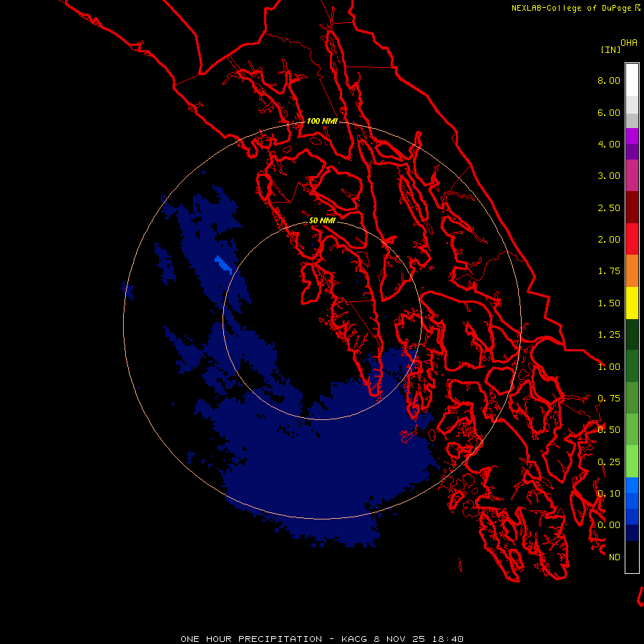644x644 pixels.
Task: Select the 1.50 legend value
Action: [x=609, y=303]
